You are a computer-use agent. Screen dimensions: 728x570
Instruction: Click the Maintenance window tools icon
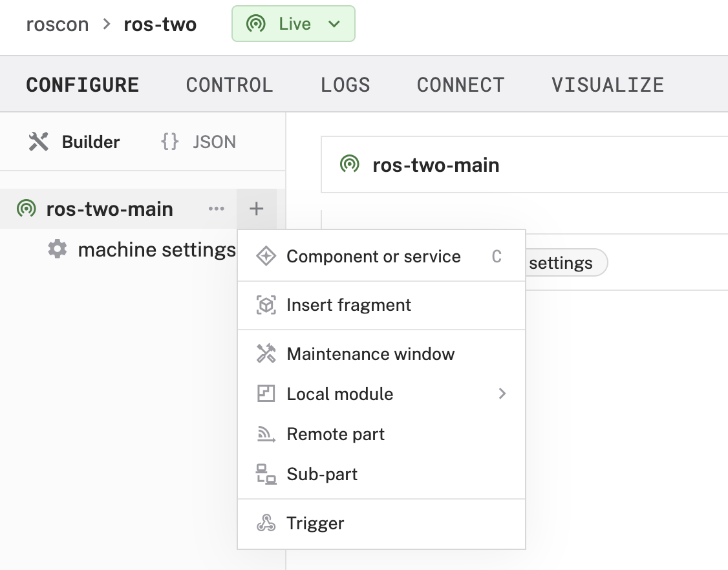[266, 354]
